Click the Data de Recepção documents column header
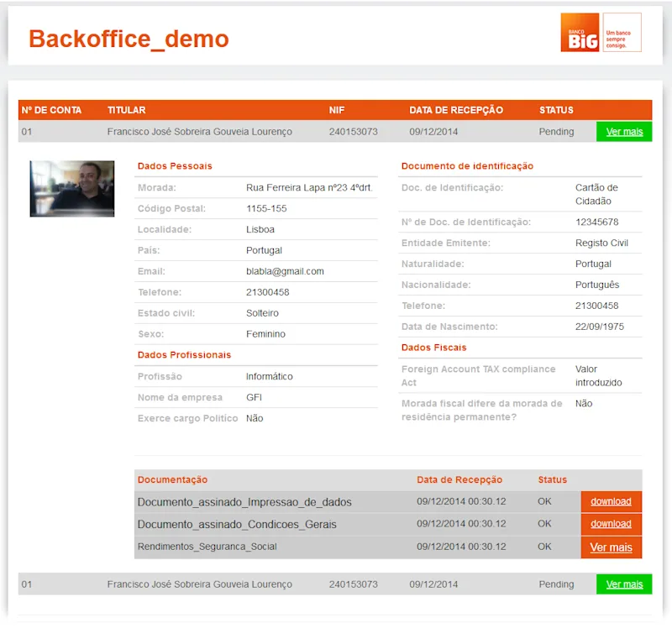Screen dimensions: 672x628 pyautogui.click(x=459, y=479)
